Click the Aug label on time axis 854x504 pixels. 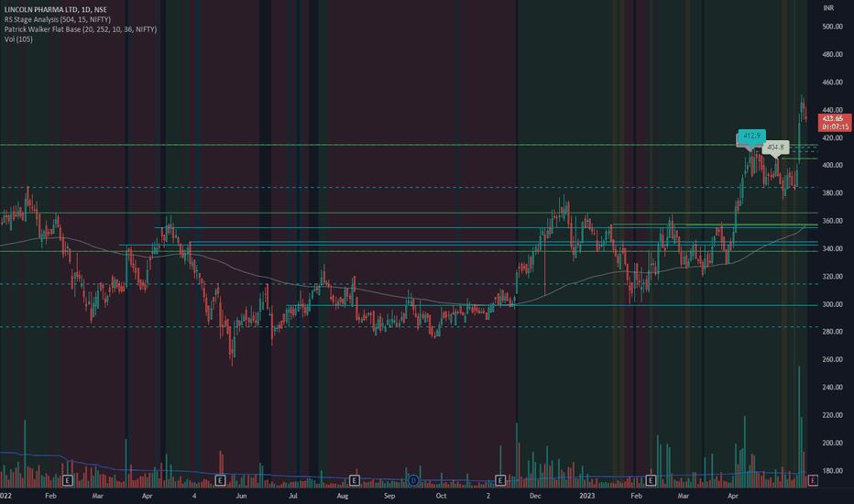click(x=342, y=496)
